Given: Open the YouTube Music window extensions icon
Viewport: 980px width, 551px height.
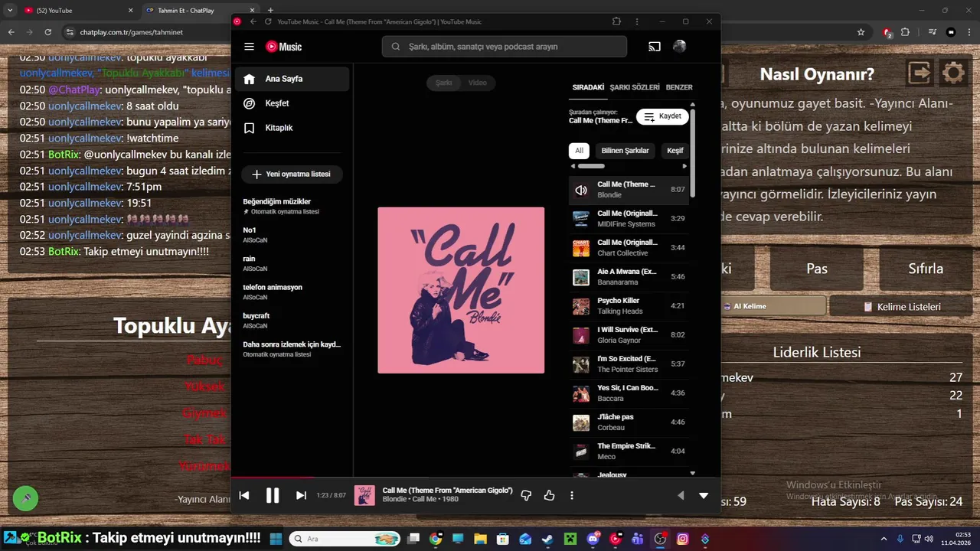Looking at the screenshot, I should [616, 21].
